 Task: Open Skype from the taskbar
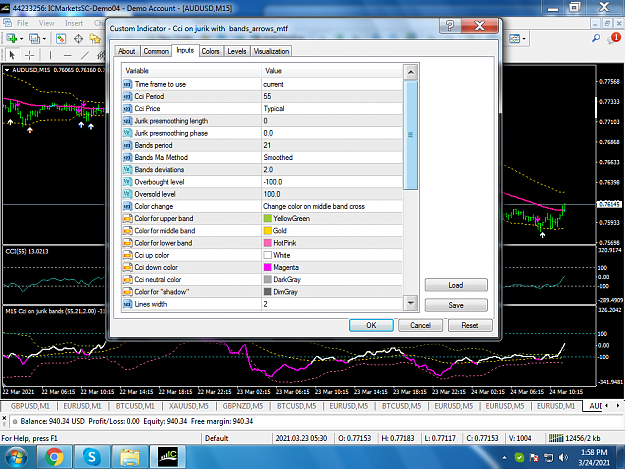(91, 457)
